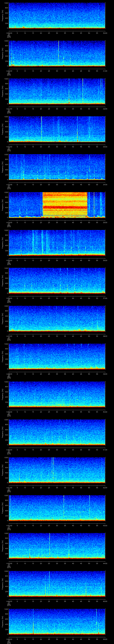Click the orange spike at 15 seconds in the 4:45 panel

tap(33, 621)
